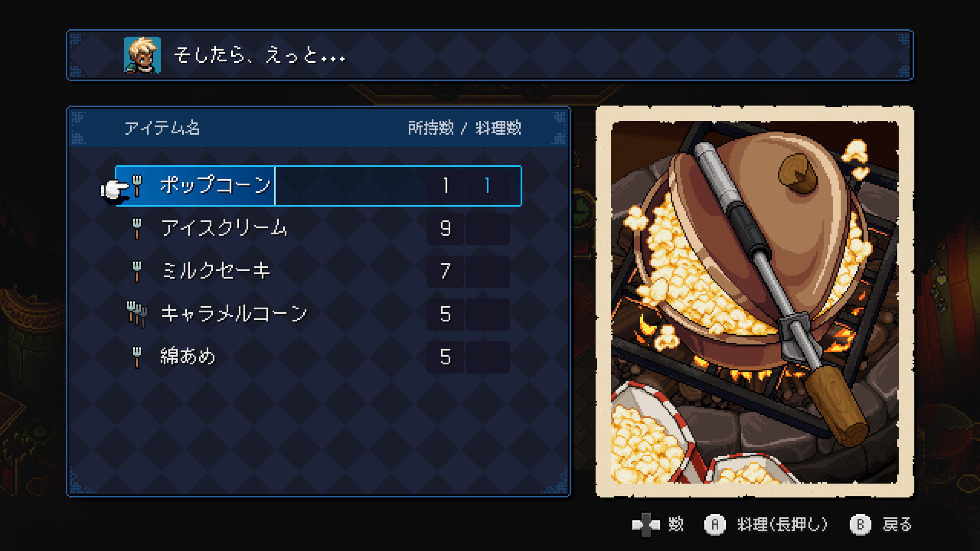The image size is (980, 551).
Task: Click the popcorn cook count field
Action: pos(487,186)
